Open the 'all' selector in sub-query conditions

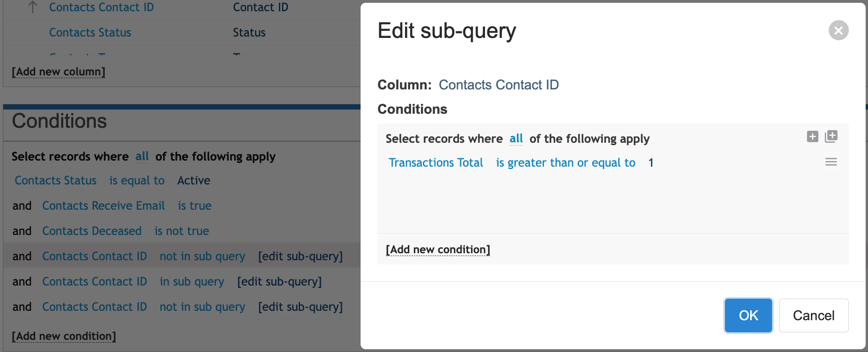pos(516,139)
